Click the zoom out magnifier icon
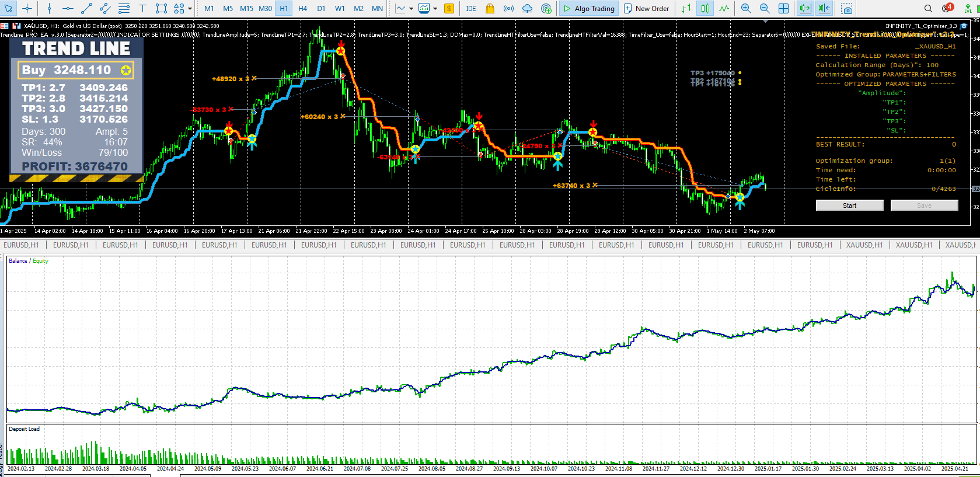 click(765, 8)
